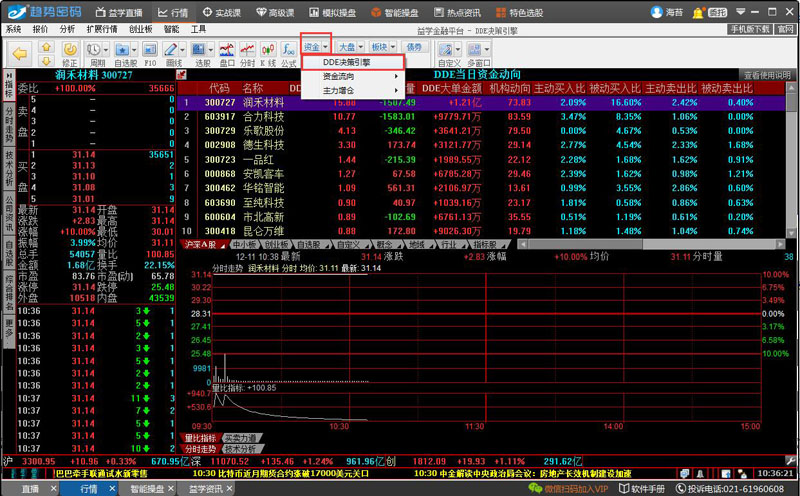Click the 手机版下载 button

(x=751, y=30)
